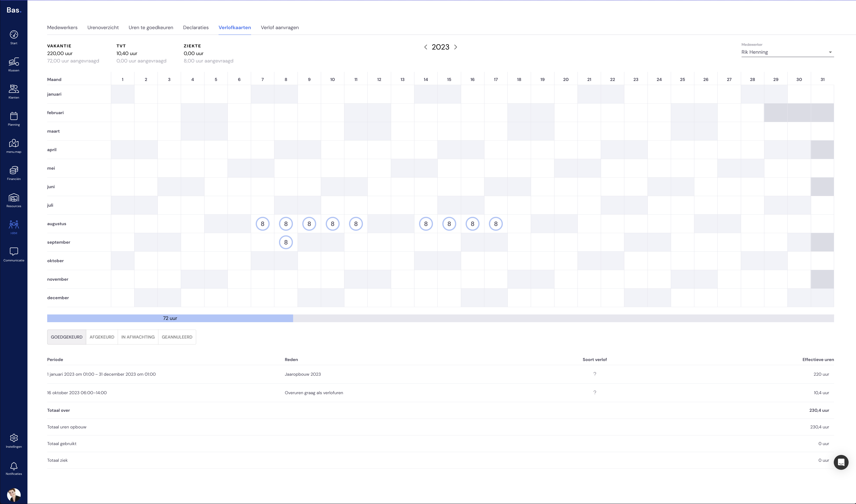Image resolution: width=856 pixels, height=504 pixels.
Task: Open the Start dashboard icon
Action: coord(14,35)
